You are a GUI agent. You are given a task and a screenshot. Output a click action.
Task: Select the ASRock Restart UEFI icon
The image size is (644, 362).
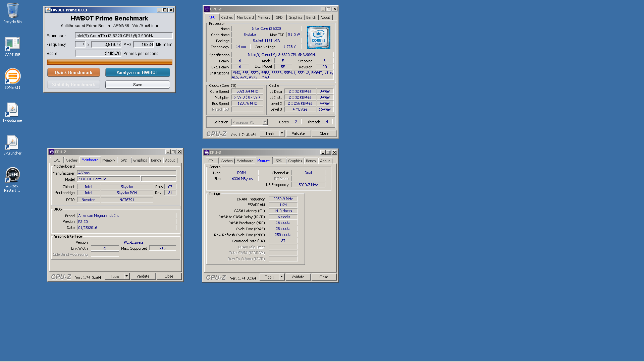point(12,180)
